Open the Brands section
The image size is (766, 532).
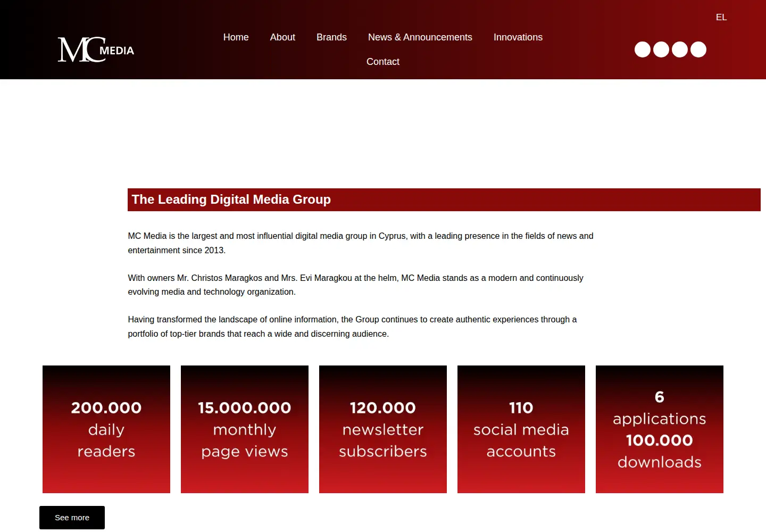(x=331, y=37)
